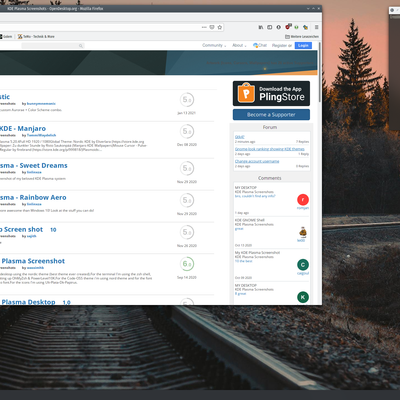
Task: Open the author link under KDE - Manjaro
Action: 41,135
